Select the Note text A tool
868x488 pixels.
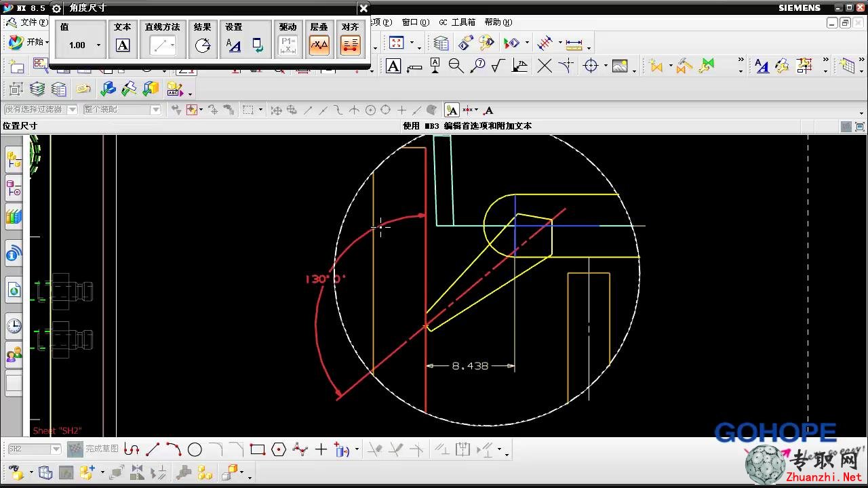tap(393, 66)
